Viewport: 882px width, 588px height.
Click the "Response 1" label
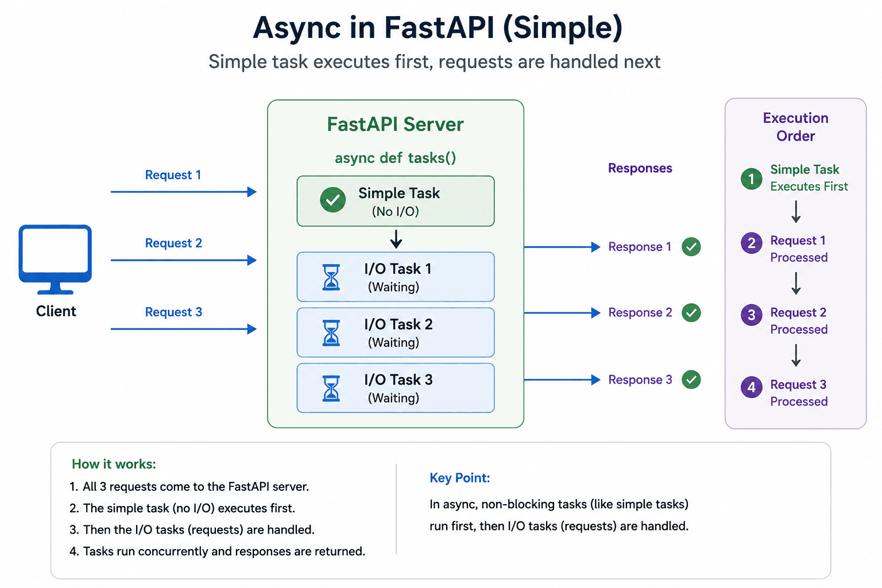tap(640, 247)
